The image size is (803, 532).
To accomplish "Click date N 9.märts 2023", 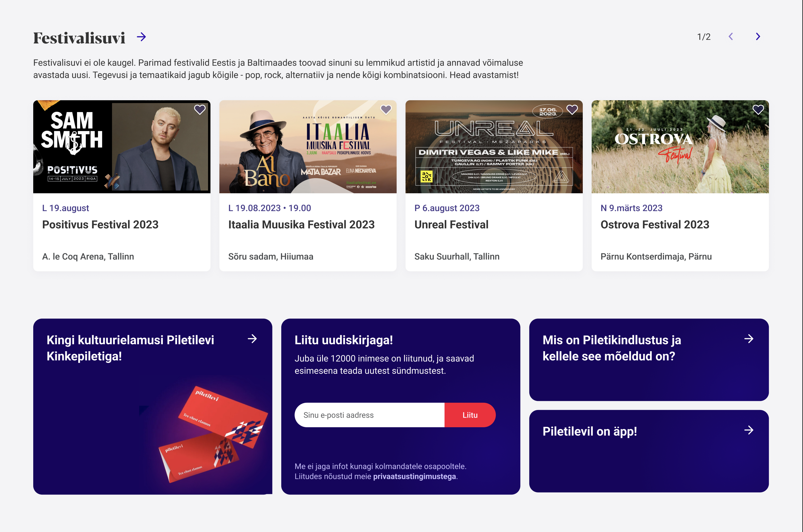I will [x=632, y=208].
